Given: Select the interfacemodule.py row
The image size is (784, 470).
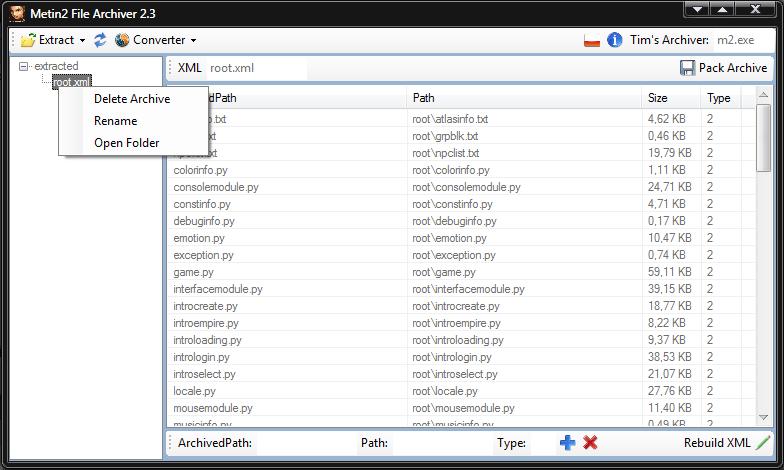Looking at the screenshot, I should (x=460, y=289).
